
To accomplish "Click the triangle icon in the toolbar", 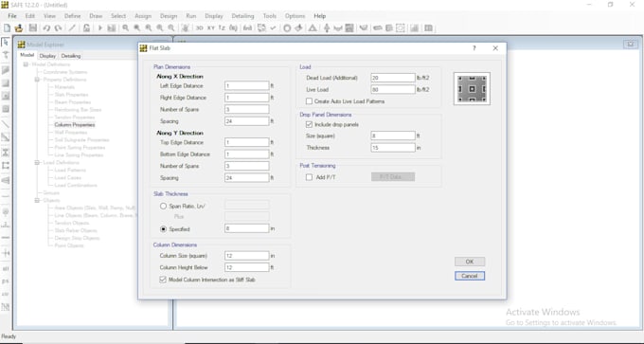I will [313, 27].
